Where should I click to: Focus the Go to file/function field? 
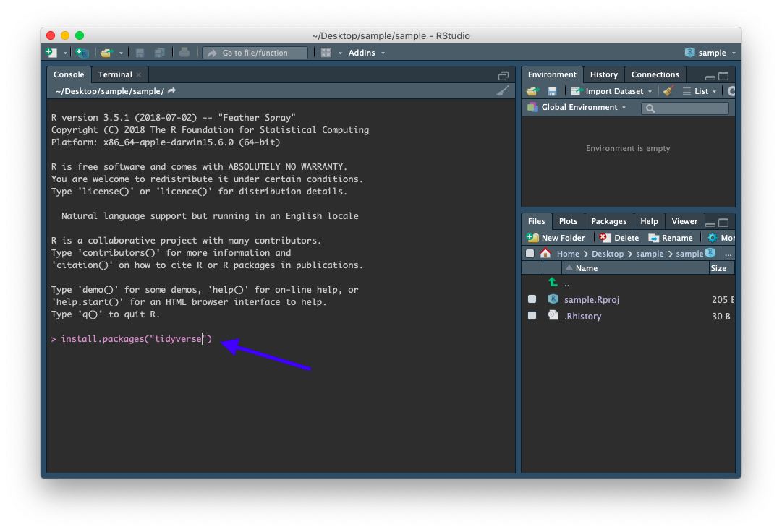(255, 53)
